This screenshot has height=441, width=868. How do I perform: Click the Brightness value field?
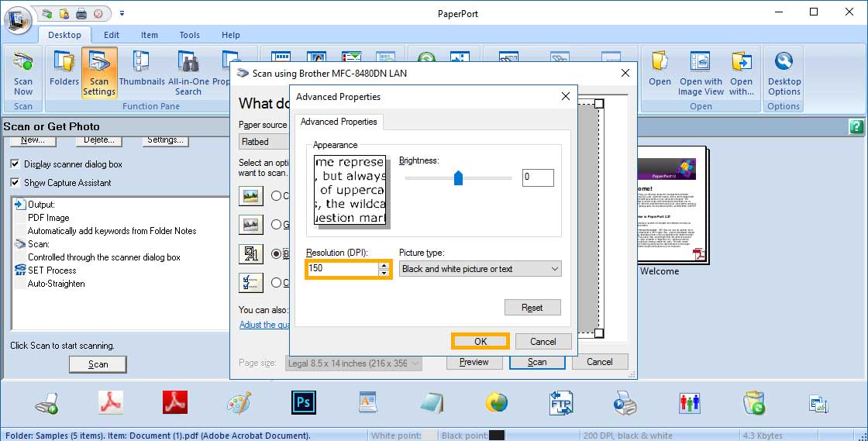coord(538,177)
